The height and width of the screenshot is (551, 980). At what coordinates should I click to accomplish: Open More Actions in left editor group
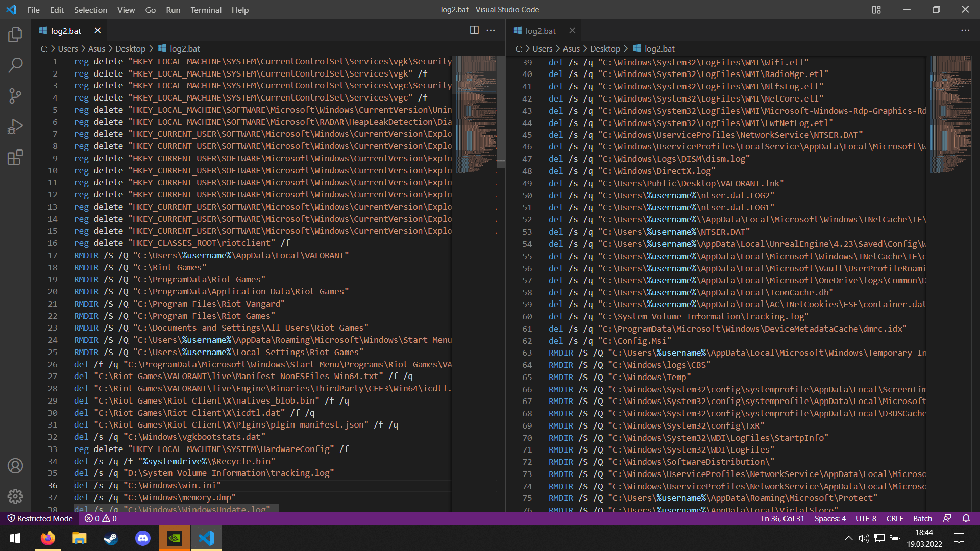coord(491,30)
